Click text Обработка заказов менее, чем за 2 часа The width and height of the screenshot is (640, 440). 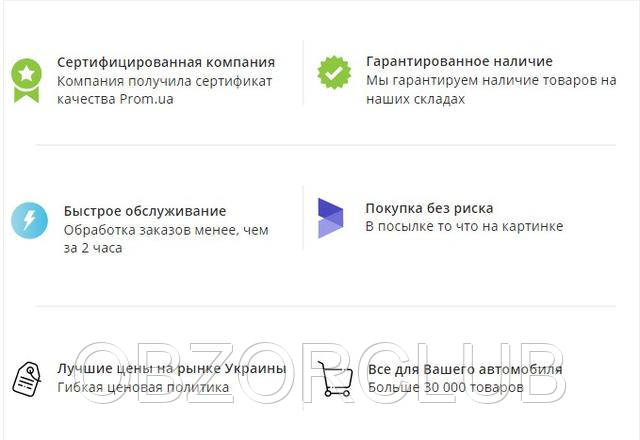tap(166, 239)
